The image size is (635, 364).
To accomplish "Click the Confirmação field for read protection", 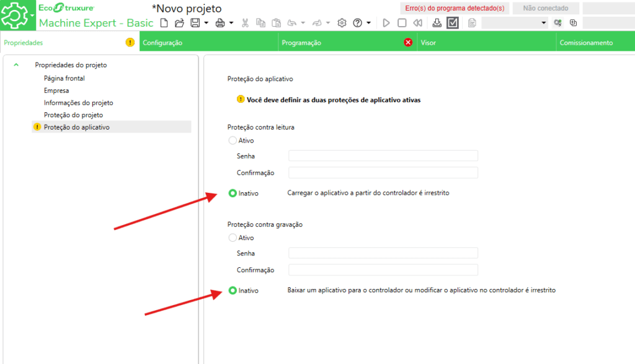I will (x=383, y=172).
